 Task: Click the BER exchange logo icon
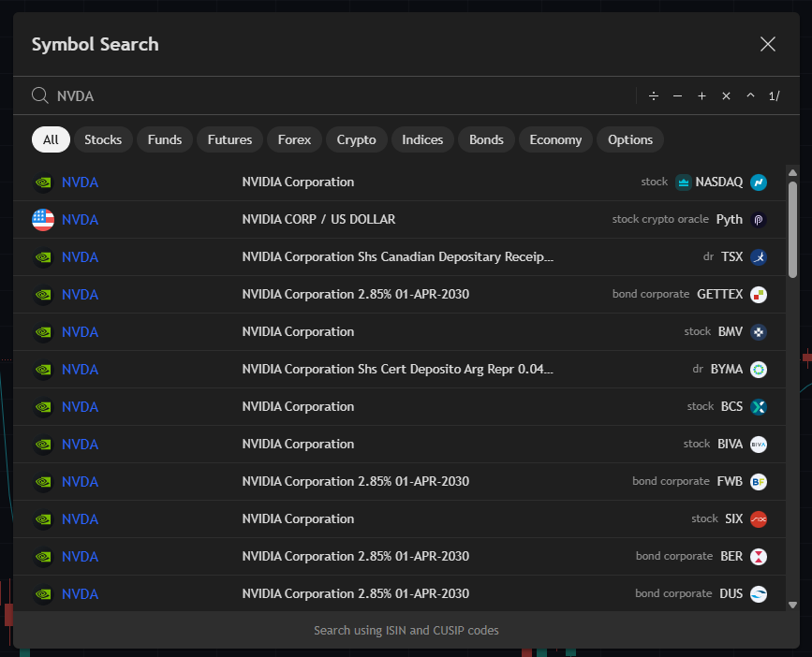pyautogui.click(x=759, y=557)
